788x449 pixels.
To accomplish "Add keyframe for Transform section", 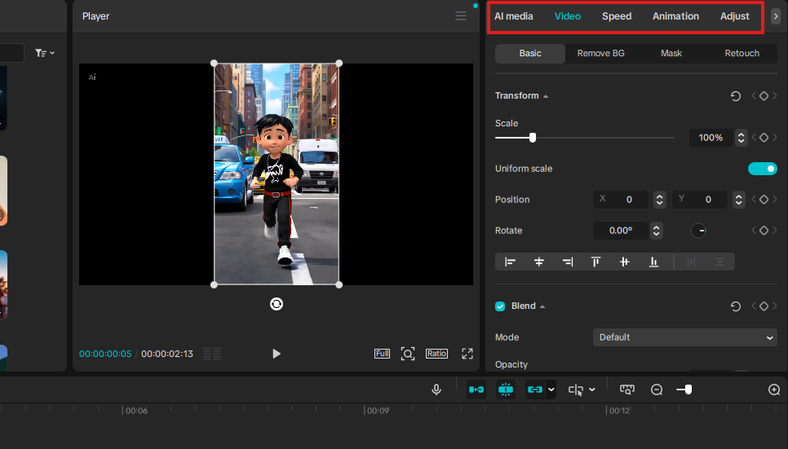I will [x=764, y=96].
